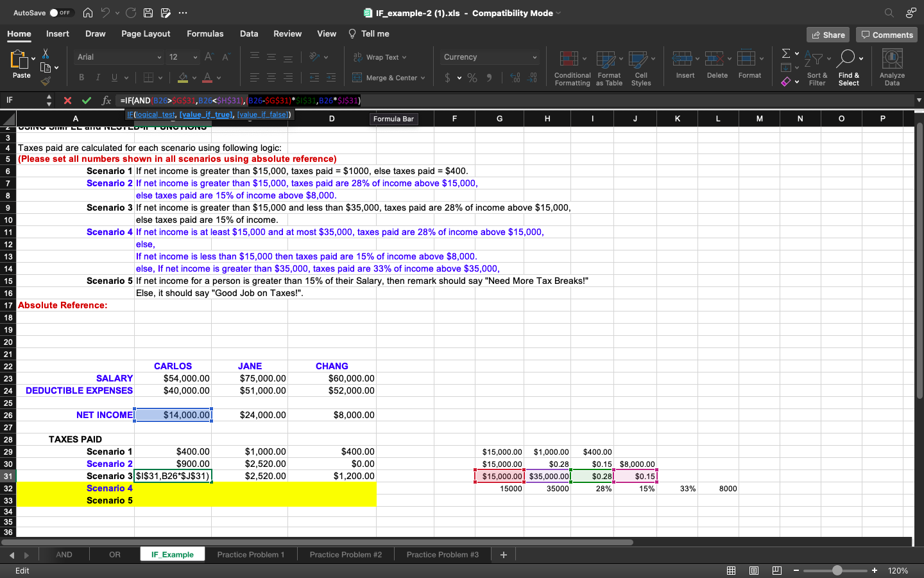Click the Share button
This screenshot has height=578, width=924.
(x=828, y=35)
